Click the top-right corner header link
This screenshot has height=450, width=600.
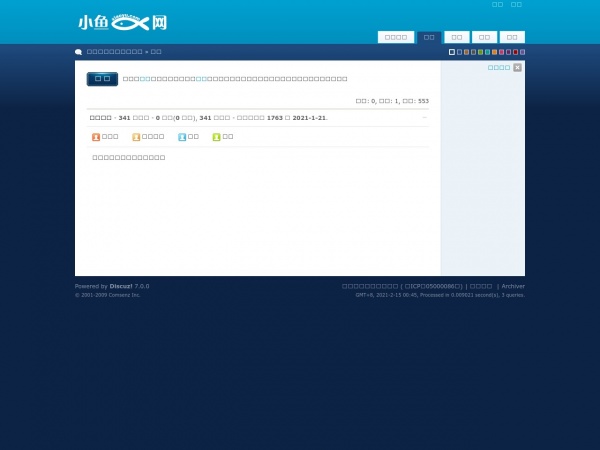coord(516,5)
